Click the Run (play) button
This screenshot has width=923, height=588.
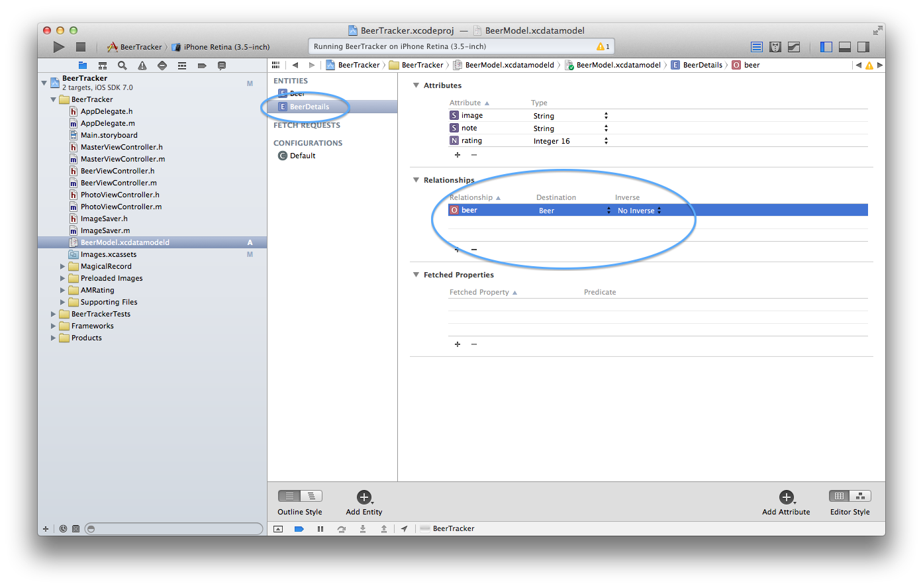coord(59,47)
